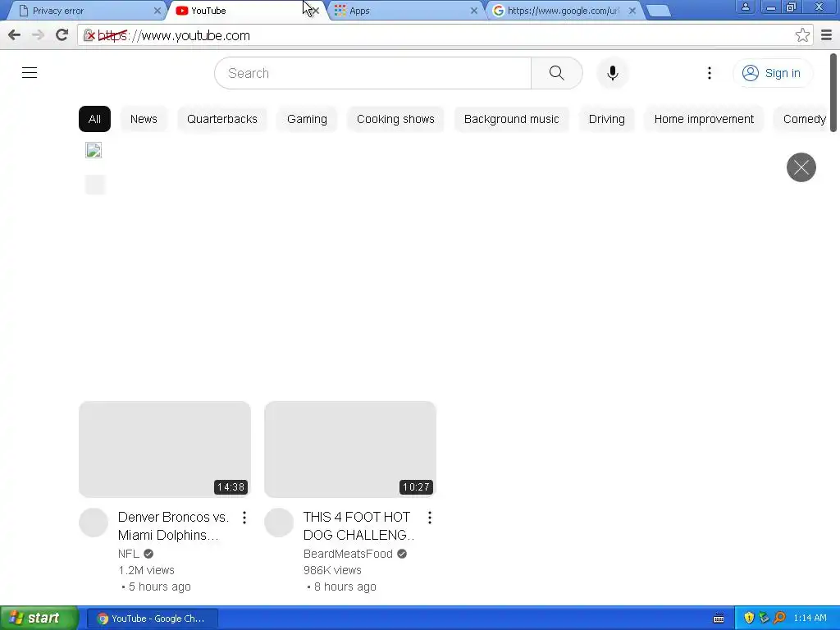
Task: Dismiss banner with round X button
Action: [x=801, y=167]
